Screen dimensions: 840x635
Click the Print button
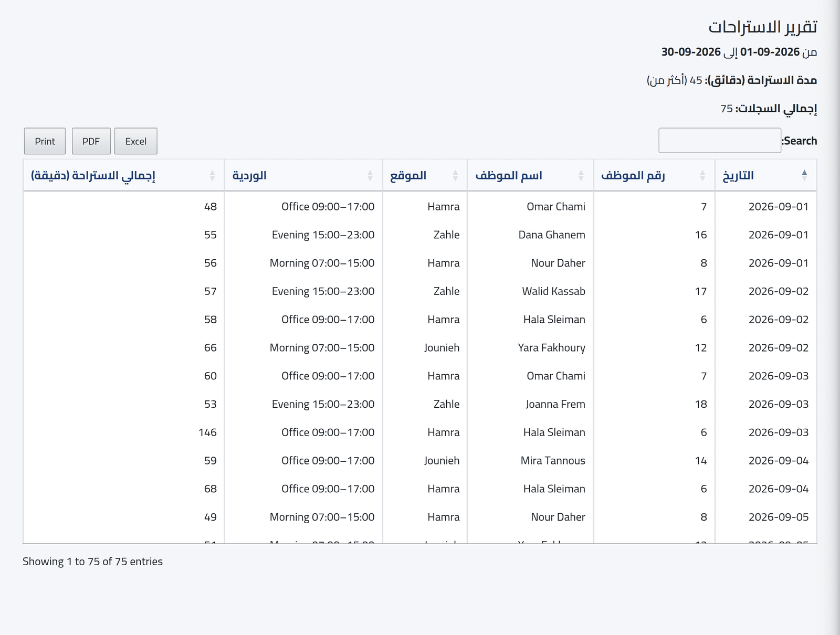[45, 141]
